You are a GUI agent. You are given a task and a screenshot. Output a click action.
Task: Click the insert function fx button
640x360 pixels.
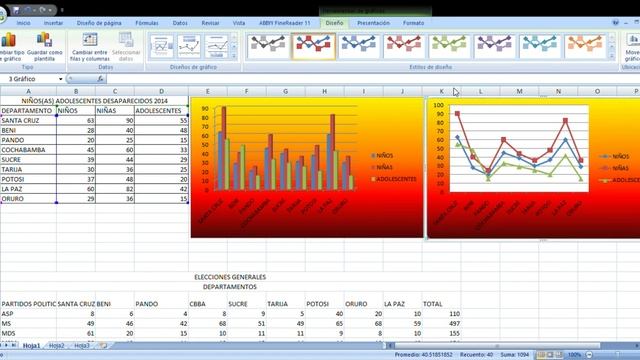[x=100, y=79]
